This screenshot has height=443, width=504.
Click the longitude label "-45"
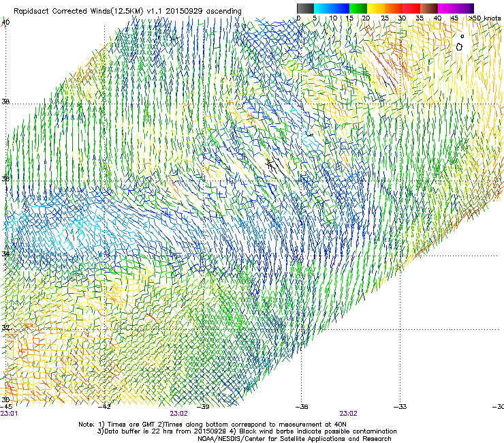[x=6, y=406]
